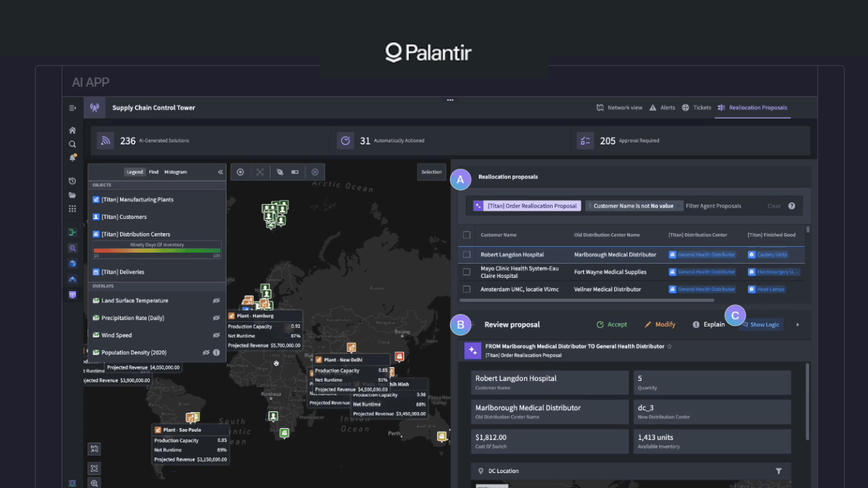Viewport: 868px width, 488px height.
Task: Open recent history icon in sidebar
Action: tap(73, 181)
